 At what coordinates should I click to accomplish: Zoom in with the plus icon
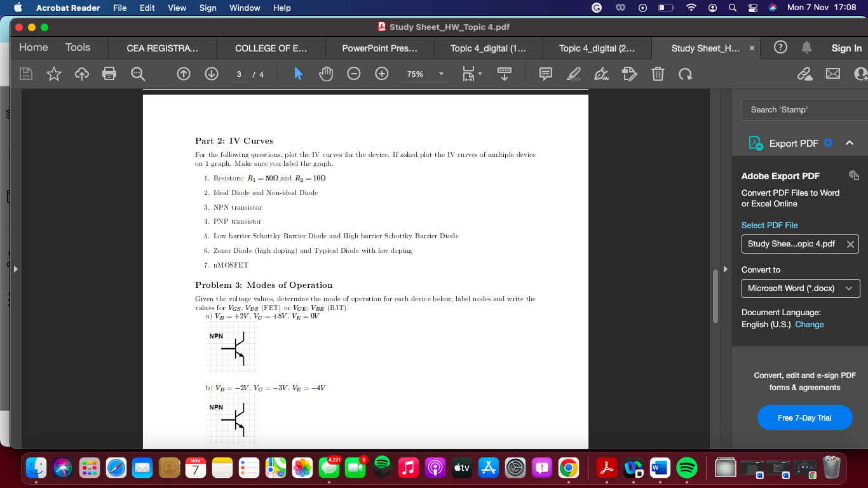pos(381,74)
